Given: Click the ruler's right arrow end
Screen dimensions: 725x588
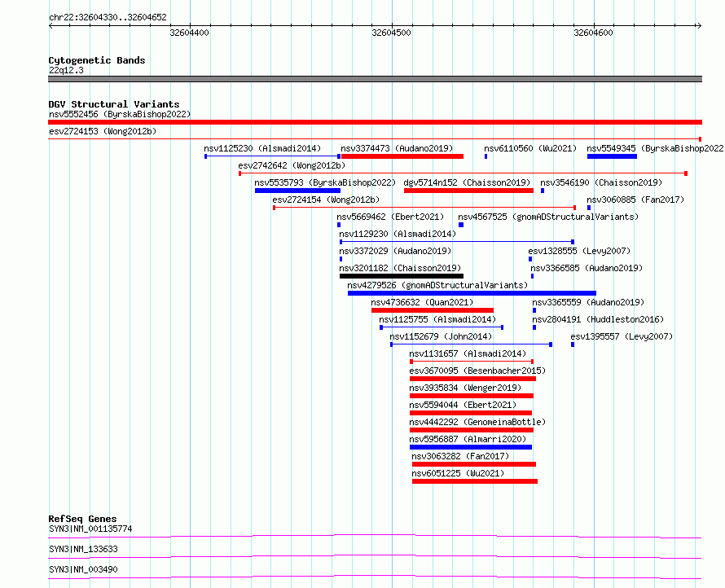Looking at the screenshot, I should [x=700, y=26].
